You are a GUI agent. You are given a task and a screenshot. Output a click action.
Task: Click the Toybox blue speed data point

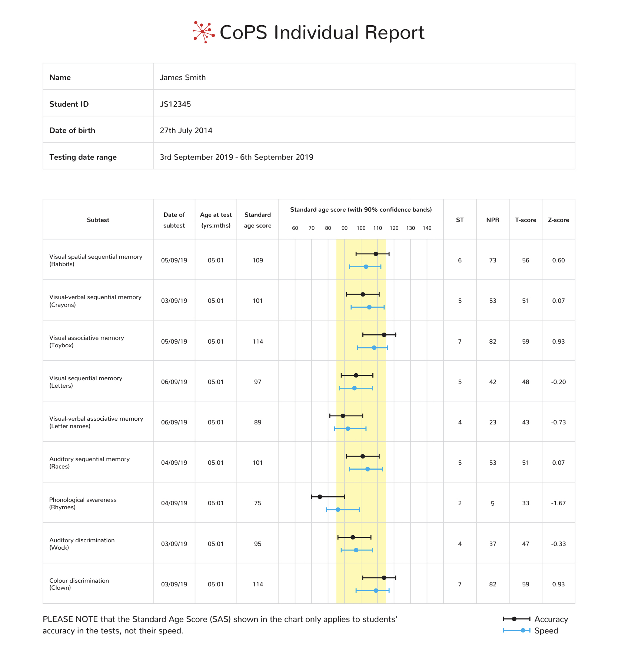(374, 348)
